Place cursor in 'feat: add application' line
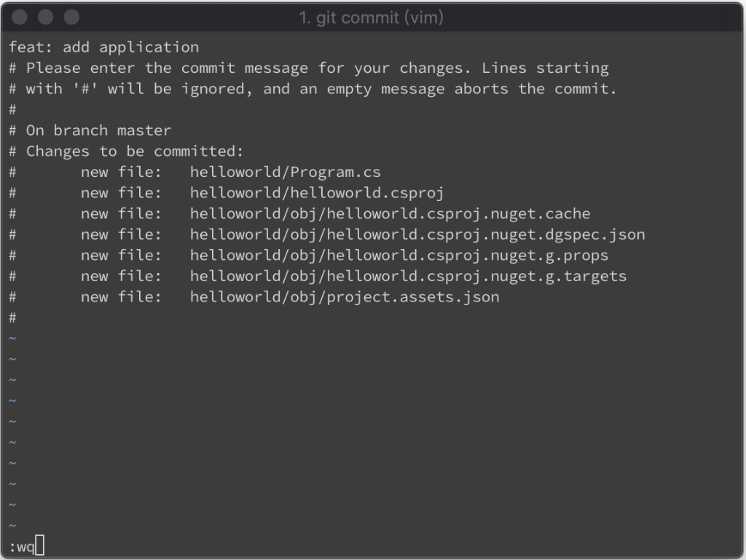This screenshot has width=746, height=560. 103,47
